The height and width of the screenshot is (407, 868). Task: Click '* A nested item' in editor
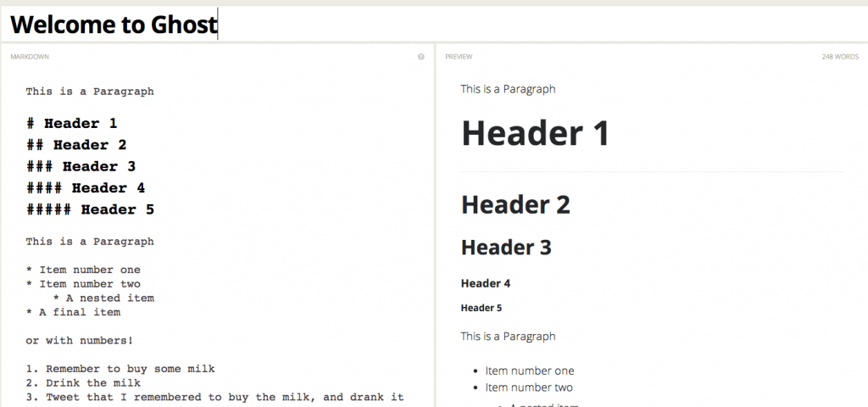(103, 298)
